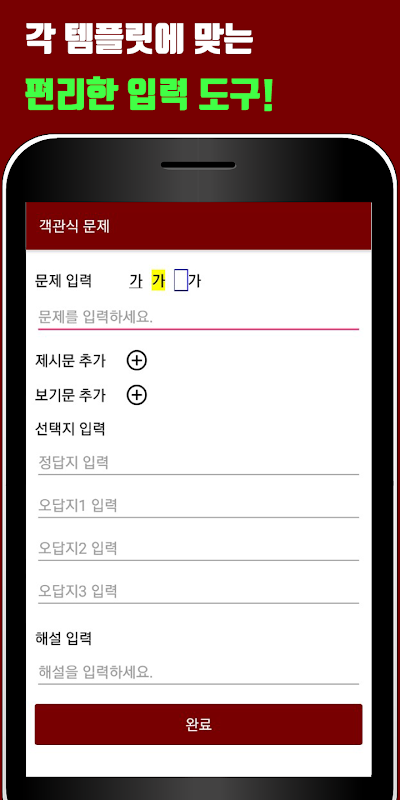Add an example using the 보기문 추가 plus icon
The height and width of the screenshot is (800, 400).
click(136, 395)
